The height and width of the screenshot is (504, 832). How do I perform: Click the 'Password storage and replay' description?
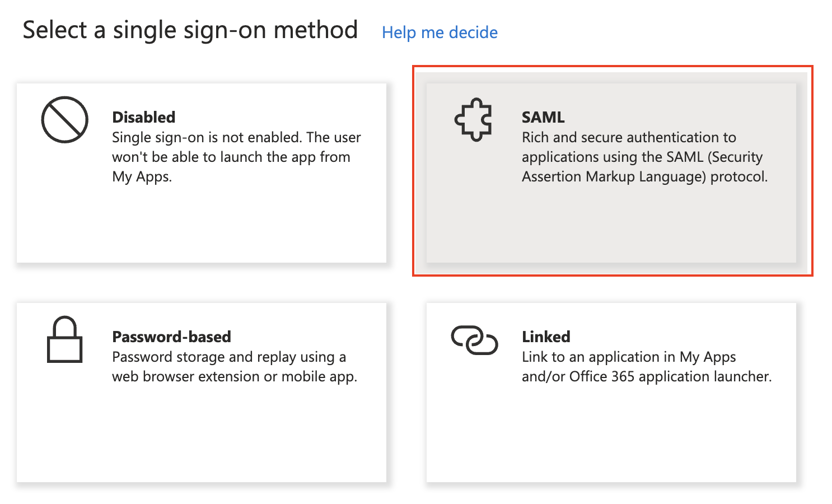(x=234, y=367)
